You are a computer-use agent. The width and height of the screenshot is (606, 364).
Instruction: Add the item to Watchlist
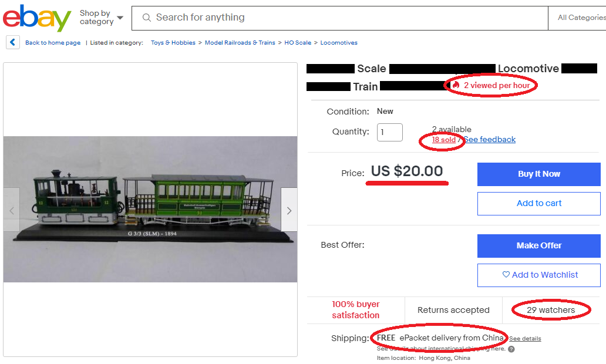[538, 275]
